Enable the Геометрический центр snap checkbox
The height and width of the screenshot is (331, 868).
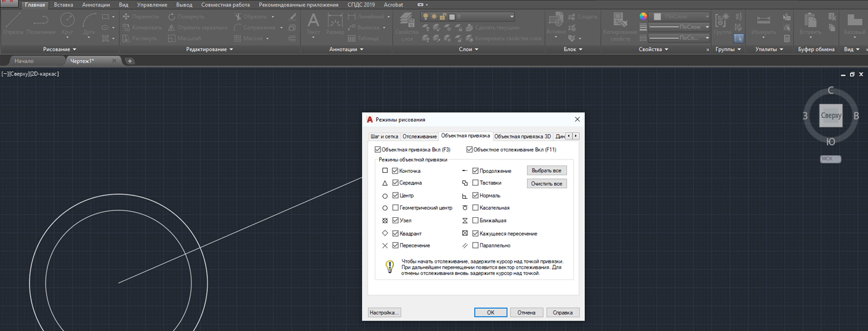pyautogui.click(x=395, y=208)
